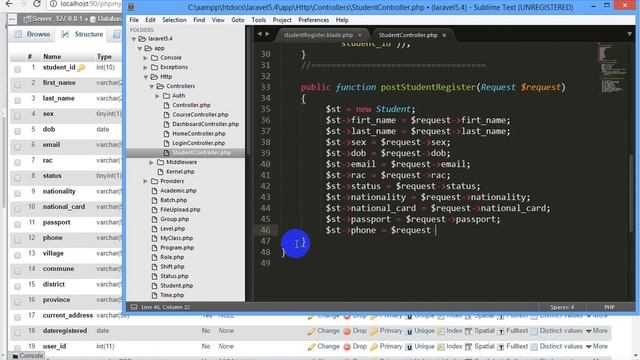Image resolution: width=640 pixels, height=360 pixels.
Task: Expand the Console folder
Action: [146, 58]
